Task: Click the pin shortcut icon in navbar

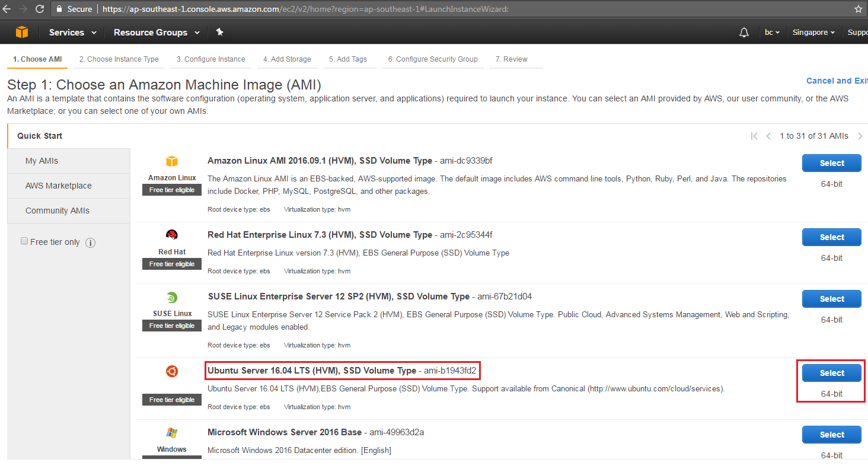Action: [219, 32]
